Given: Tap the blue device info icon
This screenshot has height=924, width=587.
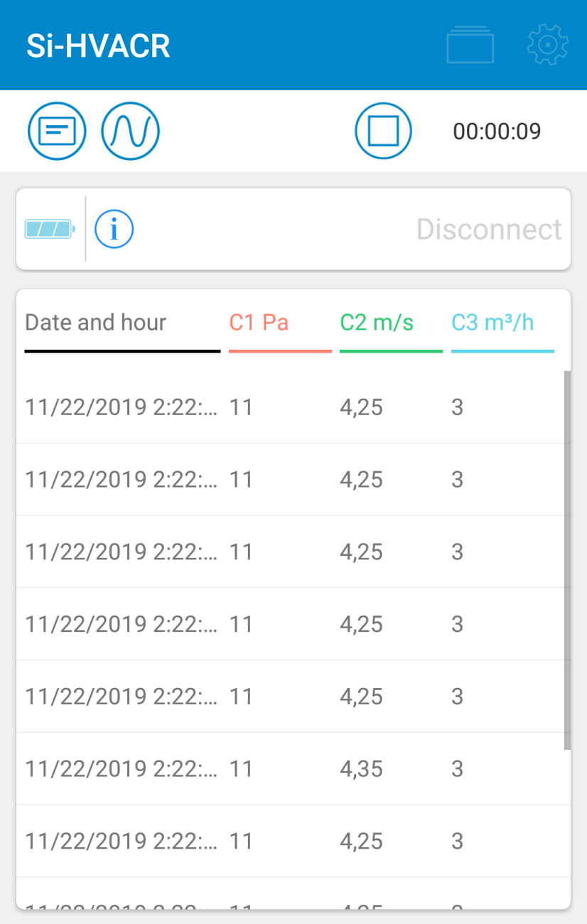Looking at the screenshot, I should point(114,229).
